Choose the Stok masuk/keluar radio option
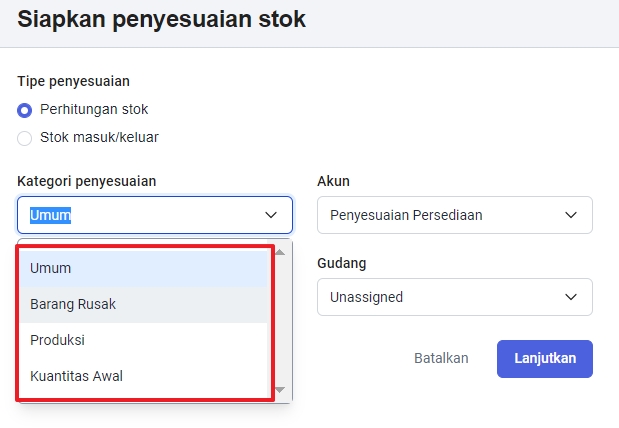The height and width of the screenshot is (428, 619). (x=25, y=138)
